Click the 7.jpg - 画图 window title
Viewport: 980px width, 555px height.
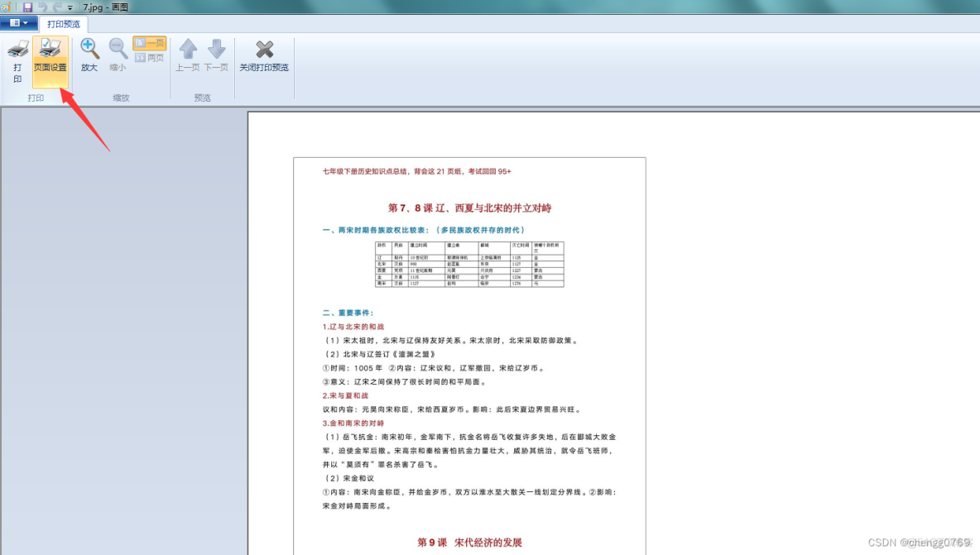(x=105, y=7)
